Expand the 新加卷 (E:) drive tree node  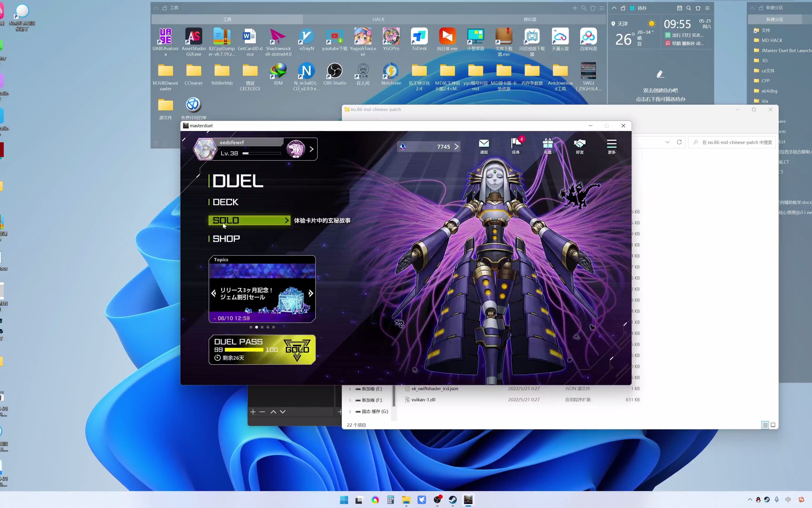[350, 389]
